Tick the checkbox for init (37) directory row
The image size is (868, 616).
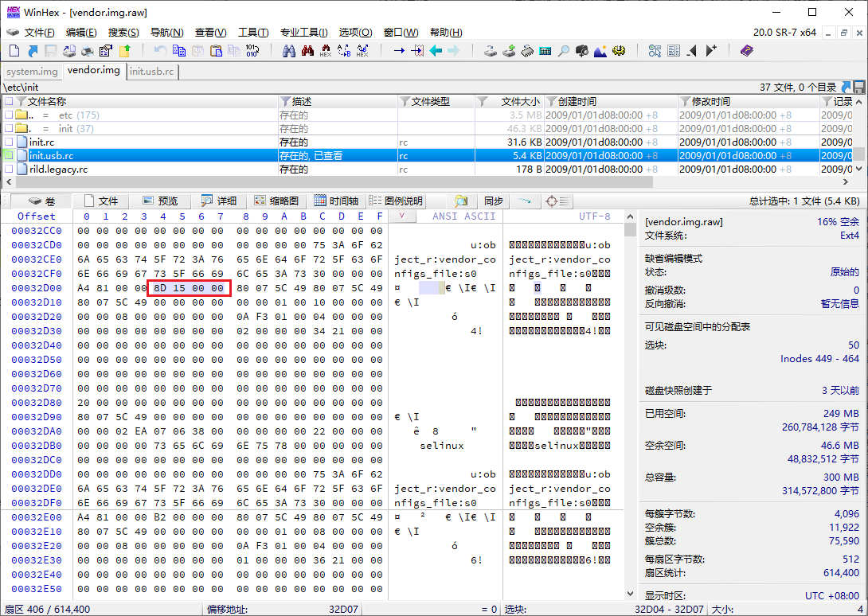[8, 128]
